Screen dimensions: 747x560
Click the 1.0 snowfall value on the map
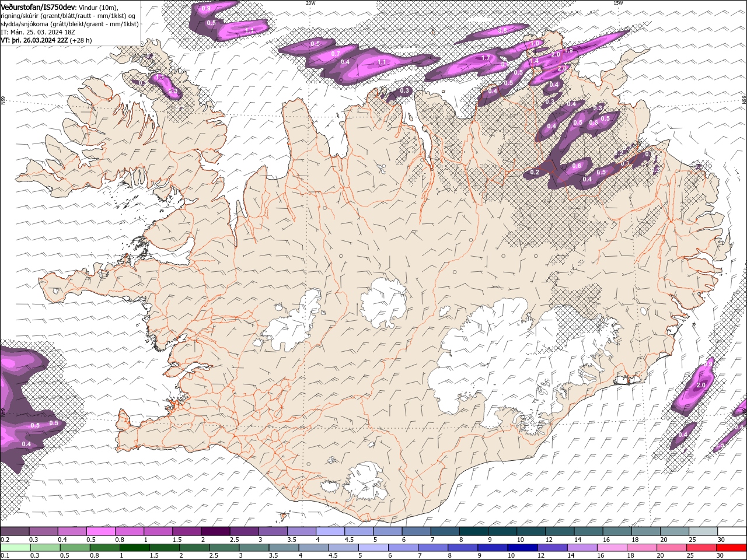pos(535,44)
